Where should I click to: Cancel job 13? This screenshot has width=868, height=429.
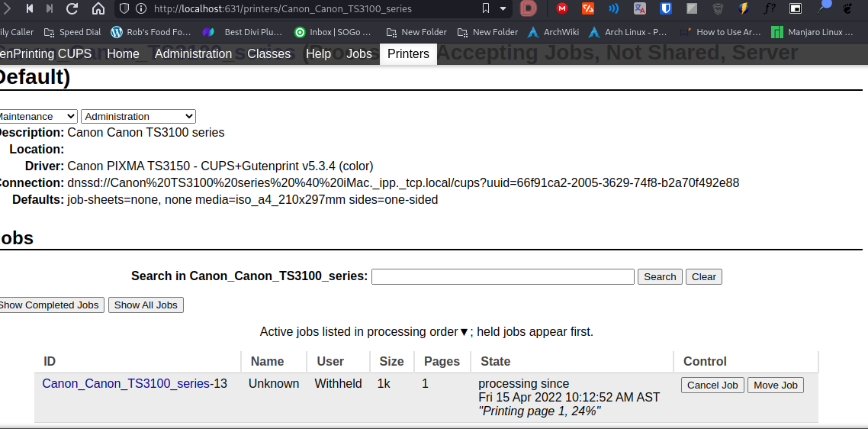click(x=712, y=385)
